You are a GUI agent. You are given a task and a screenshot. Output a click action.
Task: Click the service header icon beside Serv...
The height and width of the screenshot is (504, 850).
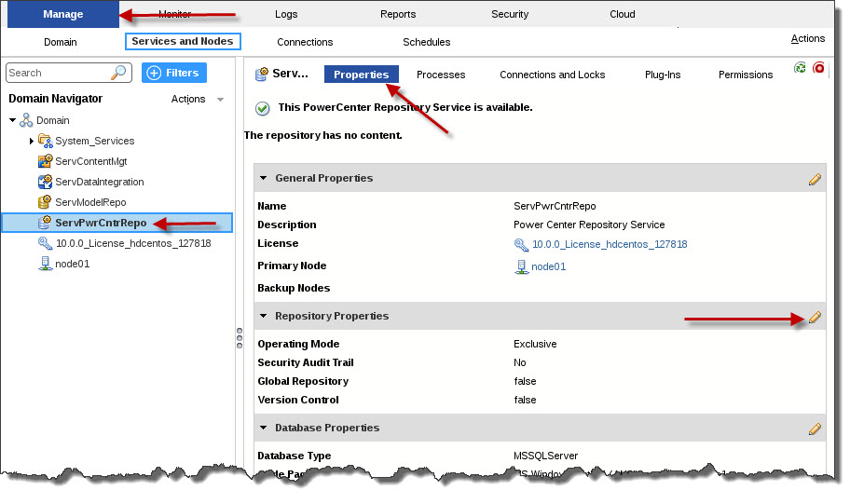click(x=262, y=74)
